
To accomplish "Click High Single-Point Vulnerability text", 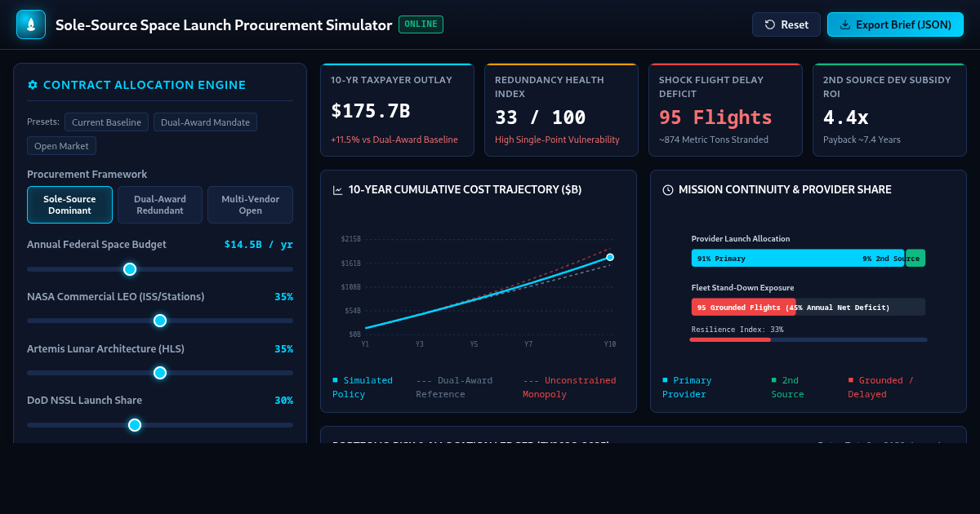I will click(x=557, y=140).
